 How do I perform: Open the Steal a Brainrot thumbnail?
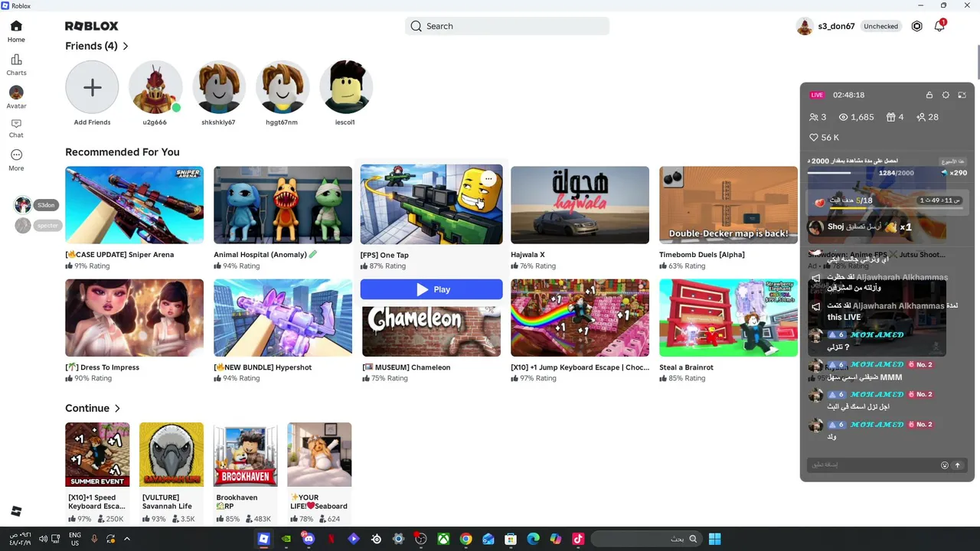click(x=728, y=318)
